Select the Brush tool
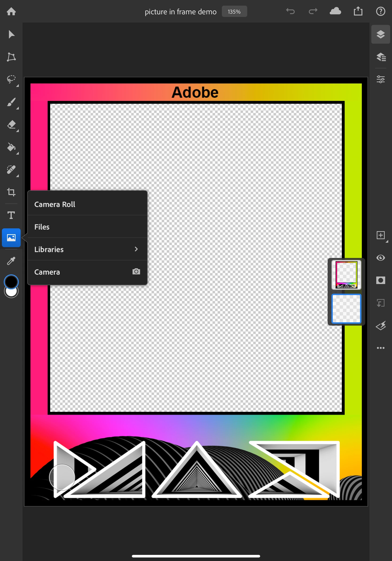The image size is (392, 561). tap(11, 102)
